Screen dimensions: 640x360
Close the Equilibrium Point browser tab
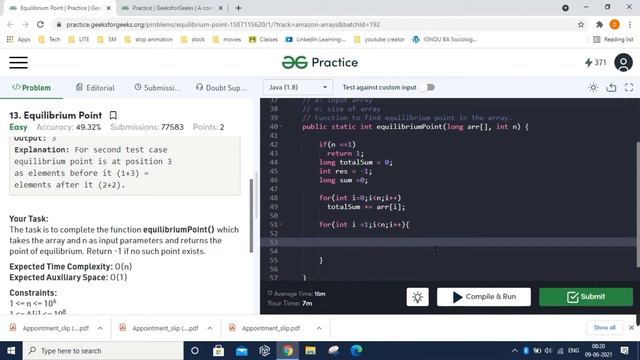[x=108, y=8]
